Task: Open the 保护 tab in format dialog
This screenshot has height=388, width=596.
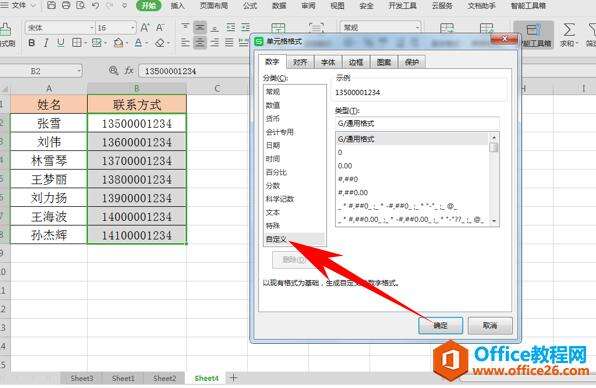Action: tap(412, 62)
